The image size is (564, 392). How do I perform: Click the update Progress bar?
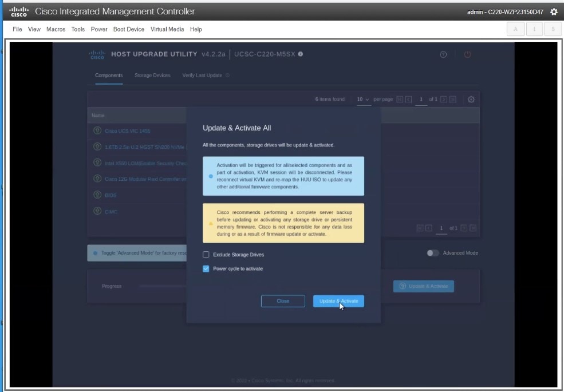tap(163, 286)
